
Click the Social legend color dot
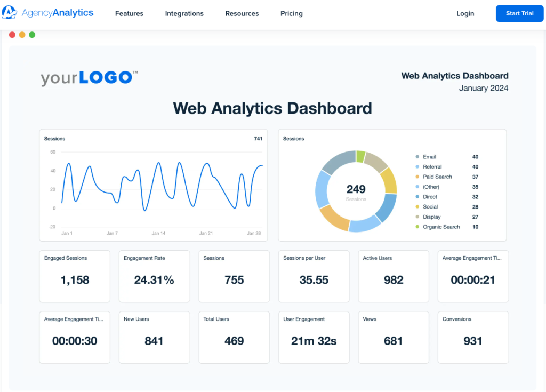point(417,207)
